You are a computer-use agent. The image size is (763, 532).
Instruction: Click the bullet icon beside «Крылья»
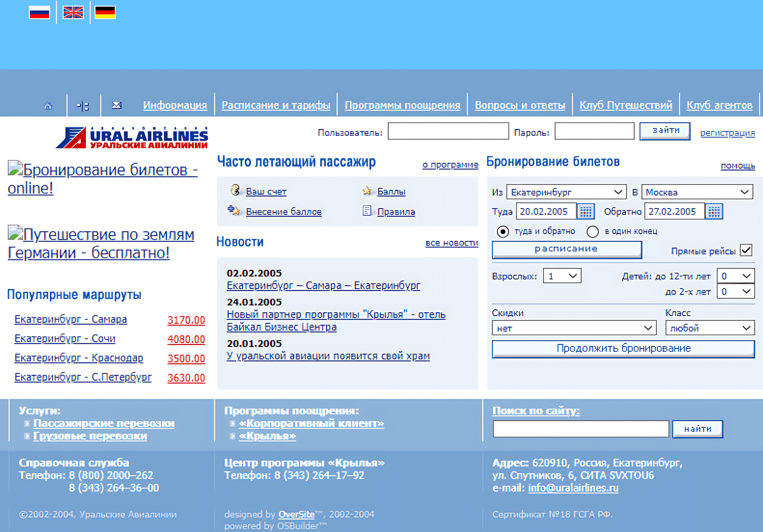[x=232, y=436]
